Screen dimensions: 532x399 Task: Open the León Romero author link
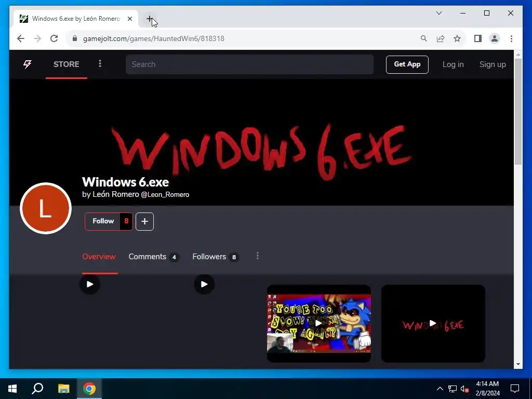[x=116, y=194]
